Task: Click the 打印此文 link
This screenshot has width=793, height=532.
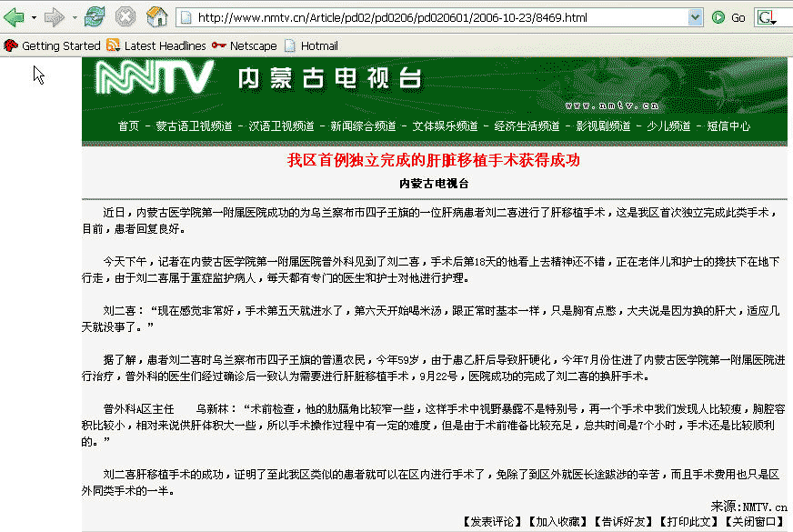Action: click(689, 522)
